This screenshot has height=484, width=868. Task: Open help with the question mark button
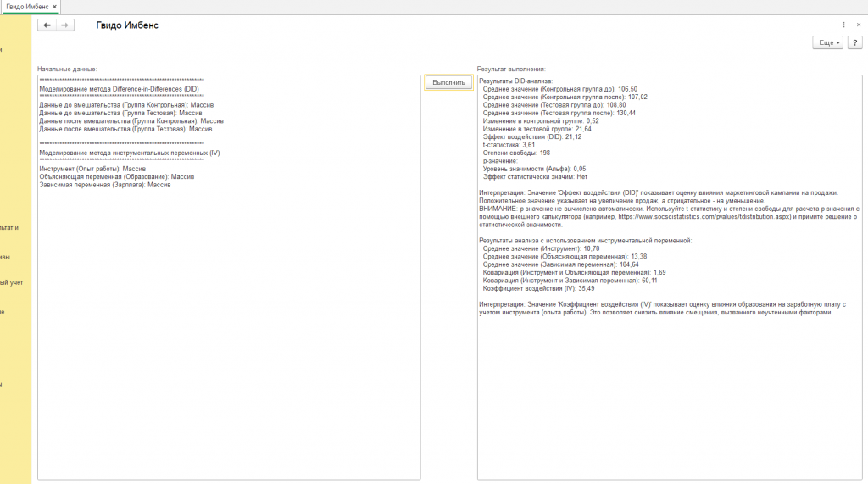pos(854,42)
